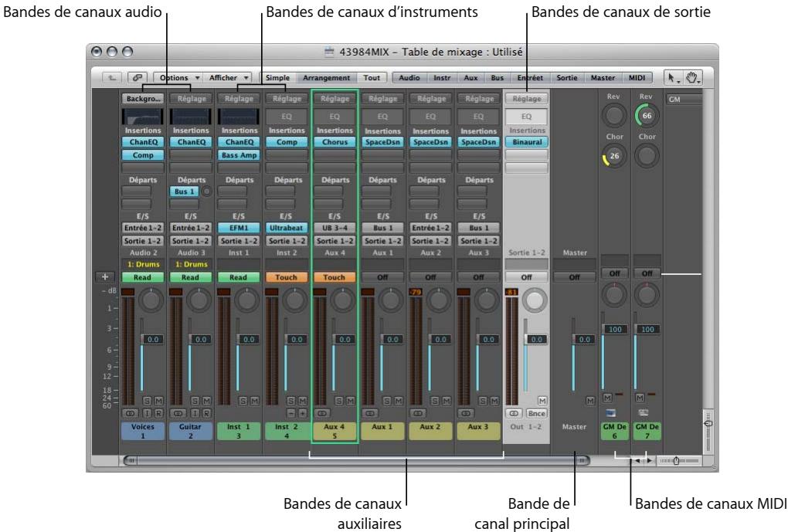Screen dimensions: 788x532
Task: Open the Options dropdown menu
Action: pos(177,78)
